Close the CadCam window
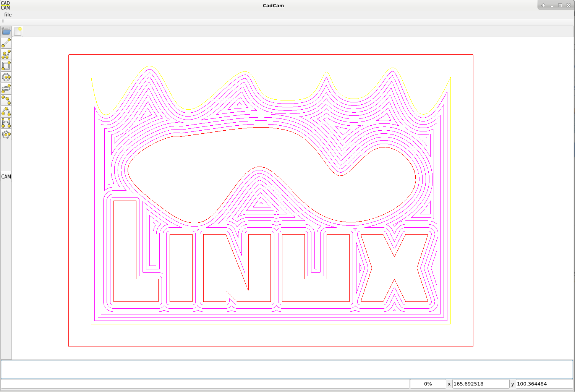This screenshot has width=575, height=392. (569, 5)
